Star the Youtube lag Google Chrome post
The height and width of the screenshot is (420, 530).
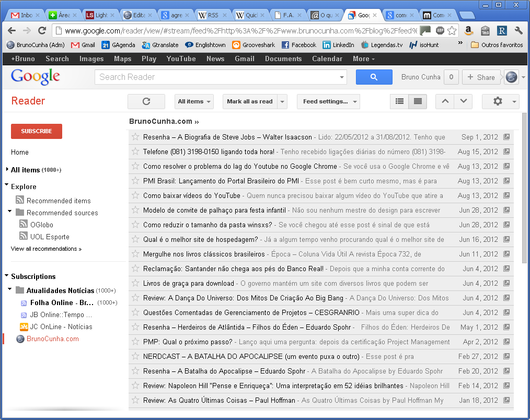[x=135, y=166]
